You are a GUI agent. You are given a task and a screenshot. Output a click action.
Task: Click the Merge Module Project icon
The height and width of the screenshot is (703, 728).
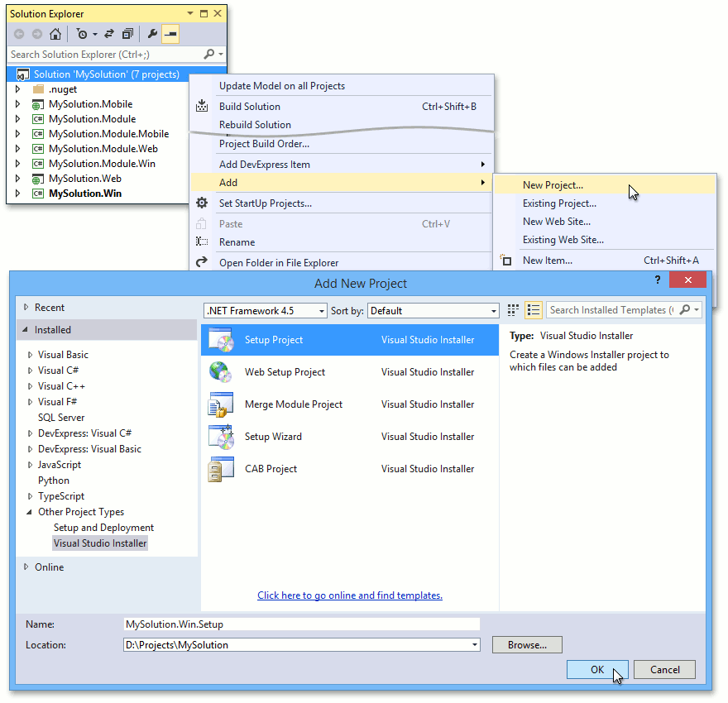(x=221, y=404)
